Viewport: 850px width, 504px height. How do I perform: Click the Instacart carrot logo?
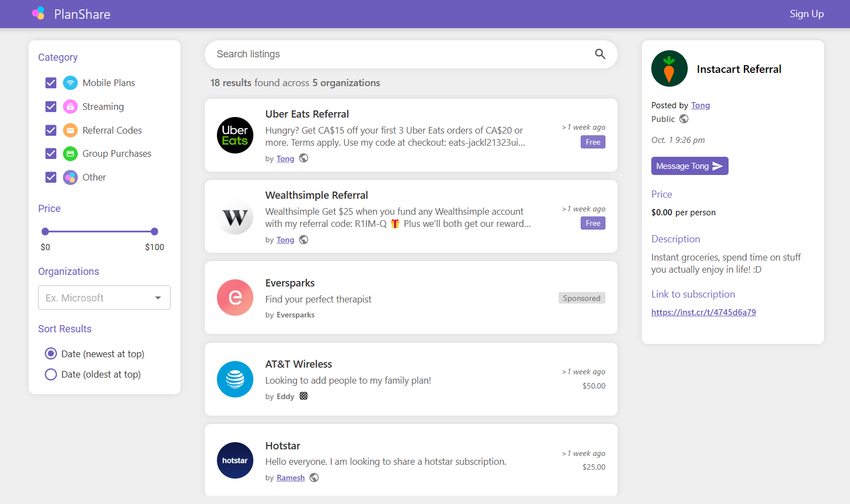pos(669,69)
